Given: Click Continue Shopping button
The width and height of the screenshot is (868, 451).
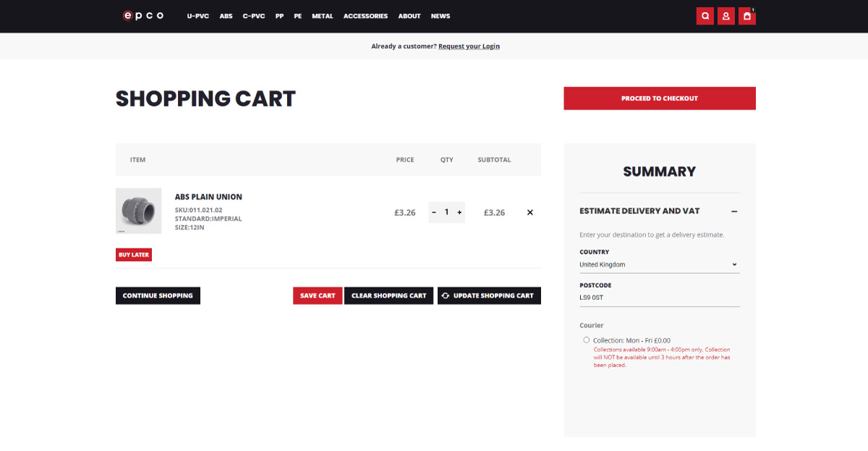Looking at the screenshot, I should 158,296.
